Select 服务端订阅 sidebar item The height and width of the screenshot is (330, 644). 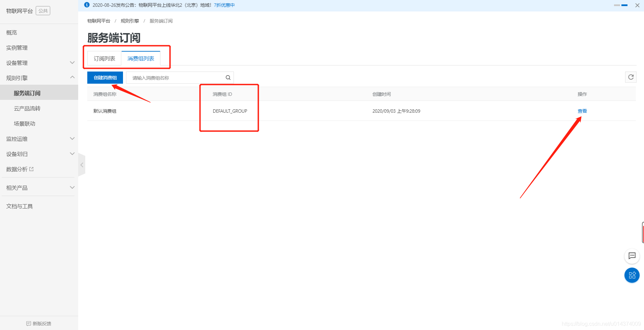(x=39, y=93)
